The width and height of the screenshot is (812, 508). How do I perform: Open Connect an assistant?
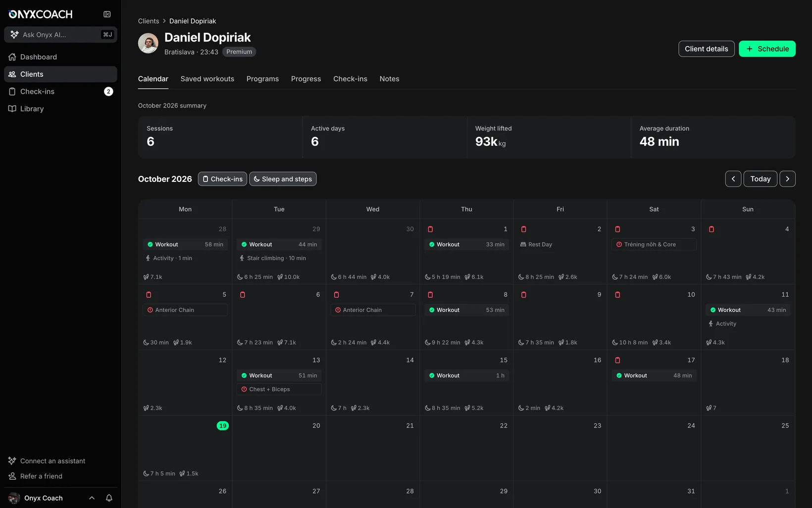coord(52,461)
